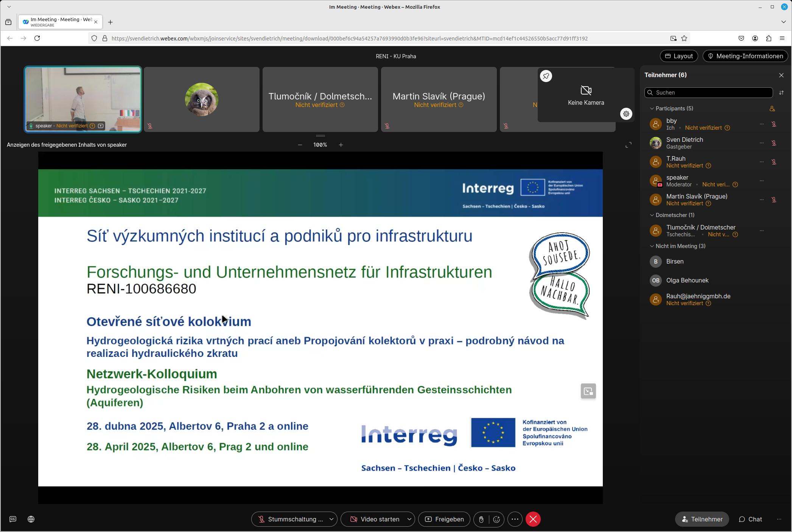Click the Freigeben share button
Viewport: 792px width, 532px height.
(444, 519)
